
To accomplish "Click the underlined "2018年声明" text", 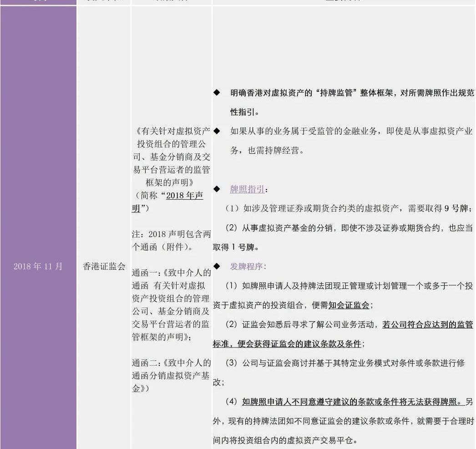I will (x=184, y=196).
